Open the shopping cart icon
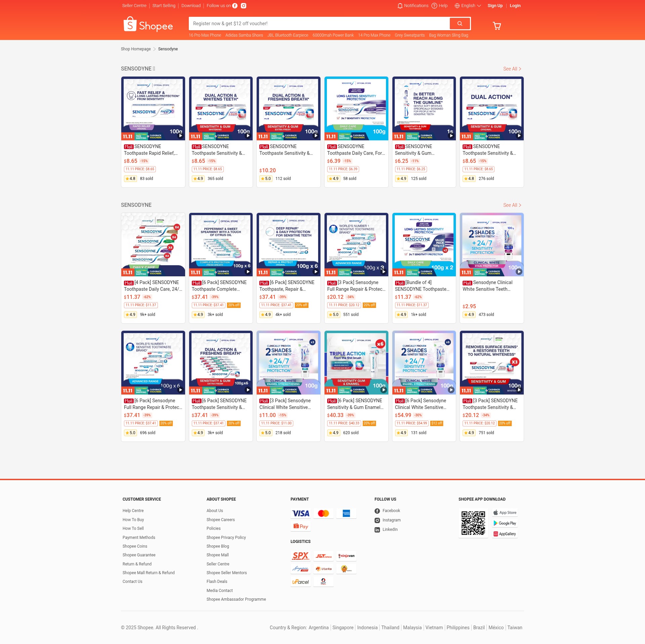The image size is (645, 644). click(497, 26)
